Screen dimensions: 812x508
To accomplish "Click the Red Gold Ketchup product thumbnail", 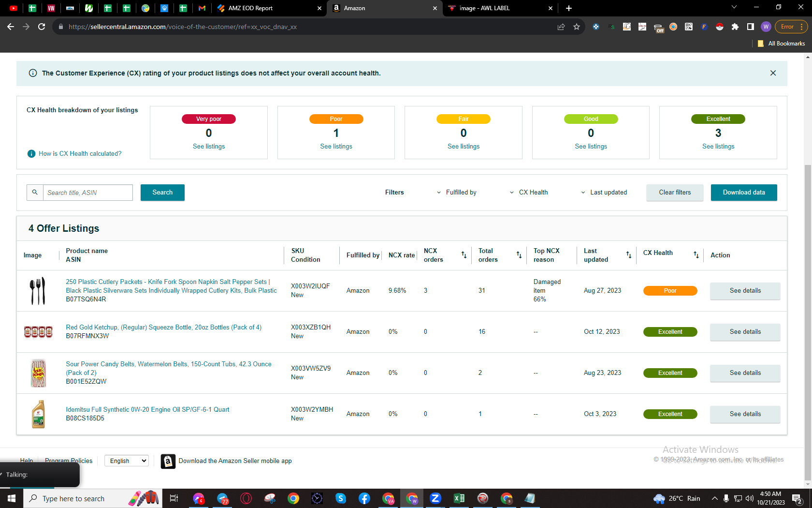I will pyautogui.click(x=38, y=332).
